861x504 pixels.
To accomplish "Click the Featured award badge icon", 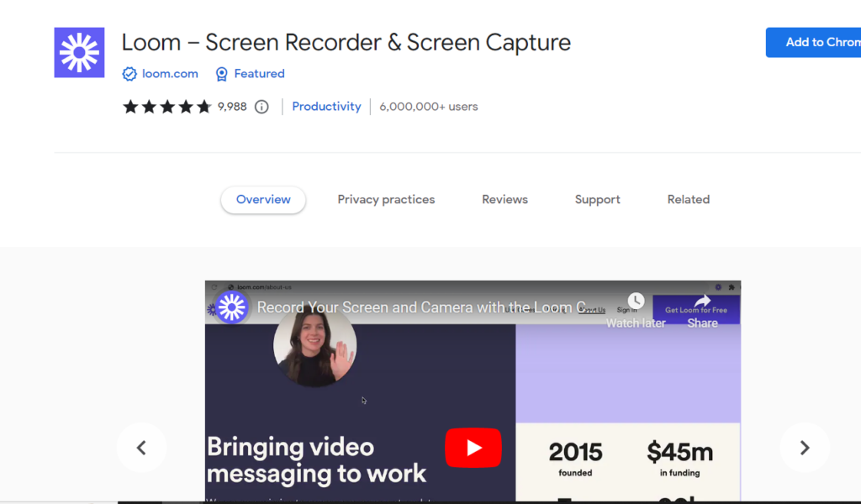I will [x=221, y=74].
